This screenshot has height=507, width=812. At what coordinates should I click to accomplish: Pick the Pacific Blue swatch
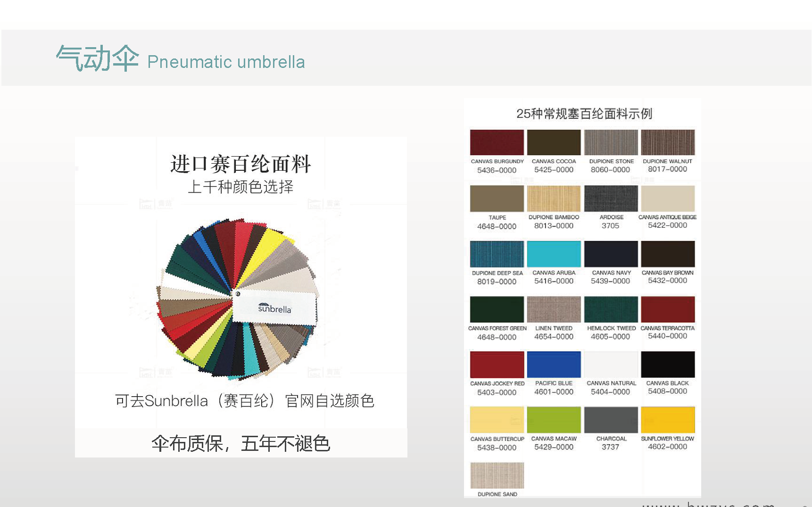[x=554, y=365]
